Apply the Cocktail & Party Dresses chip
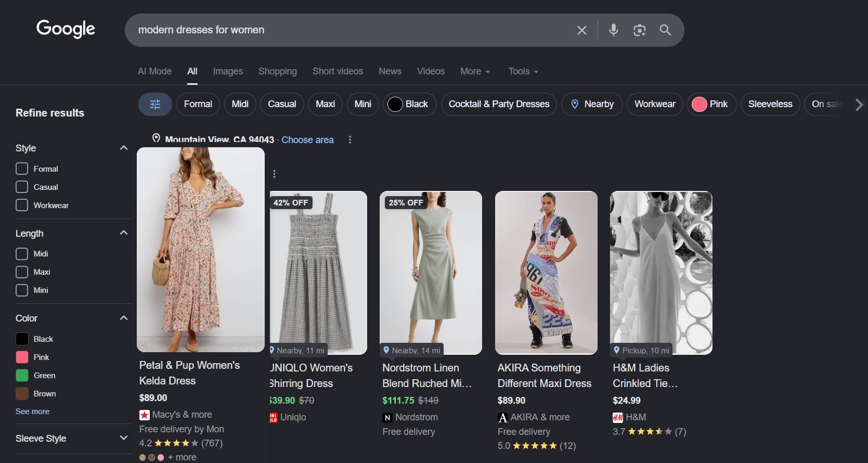 coord(499,104)
